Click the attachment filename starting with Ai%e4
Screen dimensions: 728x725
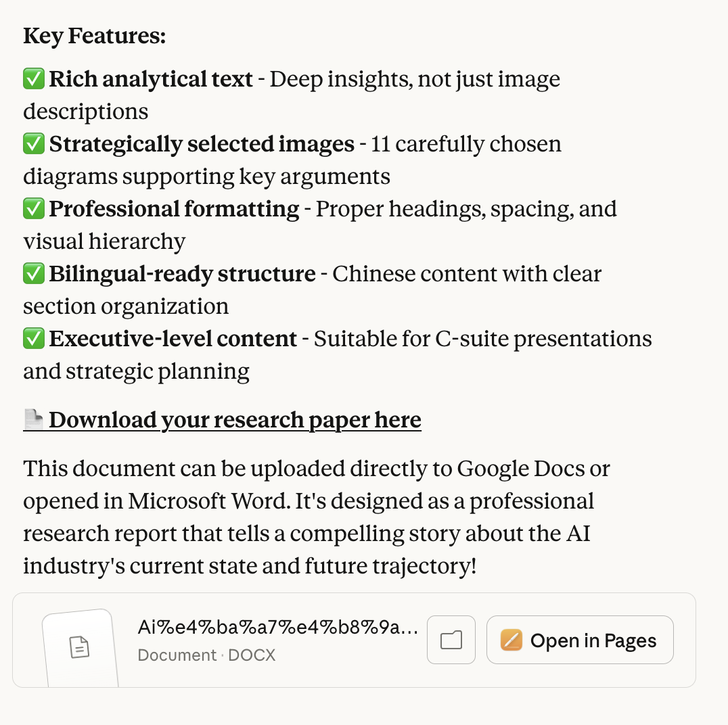[277, 628]
